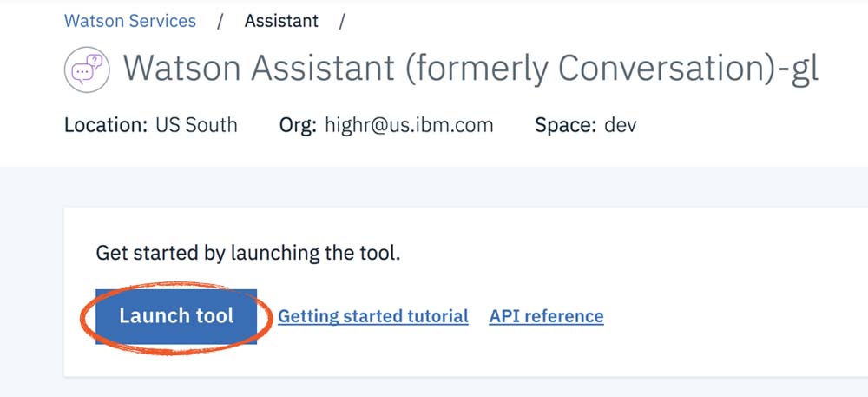868x397 pixels.
Task: Click the light gray page background above the card
Action: point(434,187)
